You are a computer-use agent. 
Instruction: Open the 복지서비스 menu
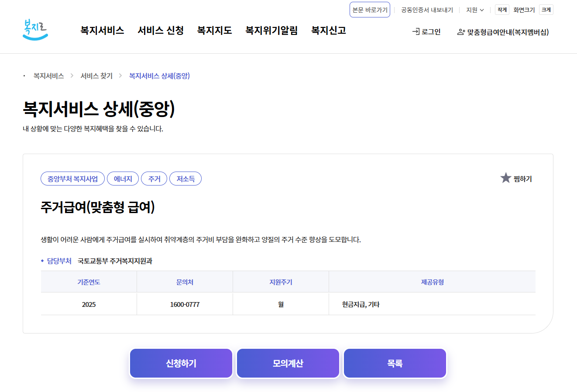101,30
